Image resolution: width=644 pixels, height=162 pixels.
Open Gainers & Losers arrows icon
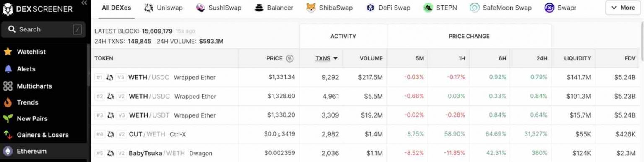pos(8,135)
